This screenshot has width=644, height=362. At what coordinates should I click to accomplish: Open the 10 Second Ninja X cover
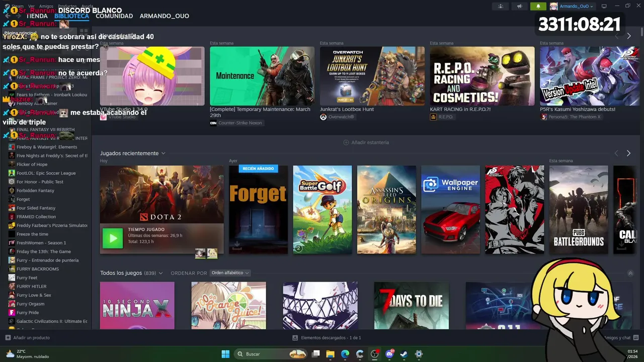(137, 306)
